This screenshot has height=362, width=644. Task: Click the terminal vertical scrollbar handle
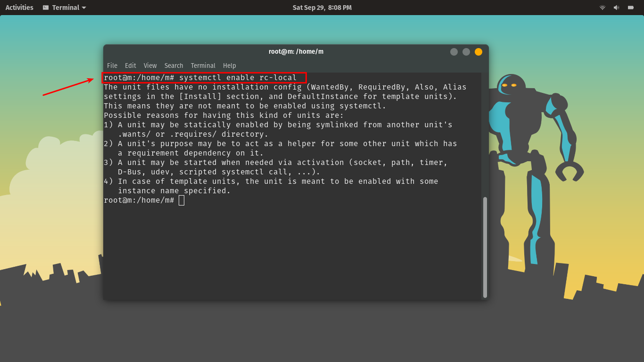(485, 247)
